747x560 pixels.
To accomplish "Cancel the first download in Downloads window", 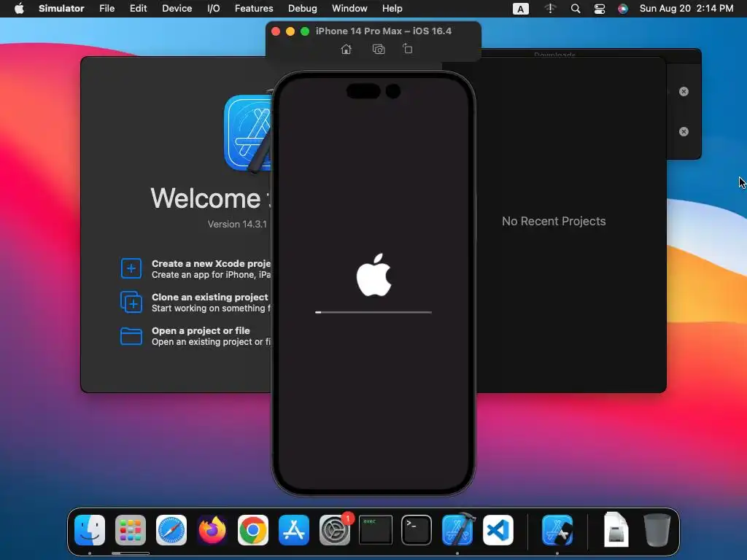I will [684, 91].
